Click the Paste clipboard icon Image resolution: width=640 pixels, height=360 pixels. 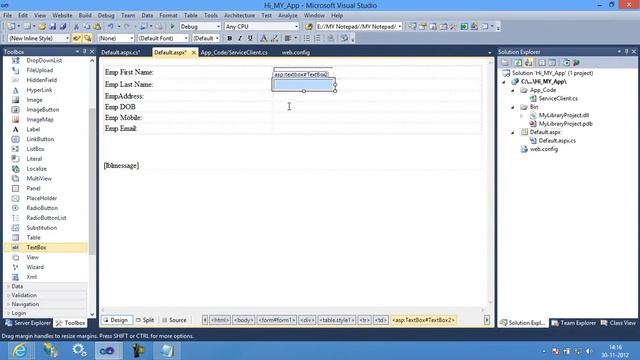pyautogui.click(x=97, y=27)
